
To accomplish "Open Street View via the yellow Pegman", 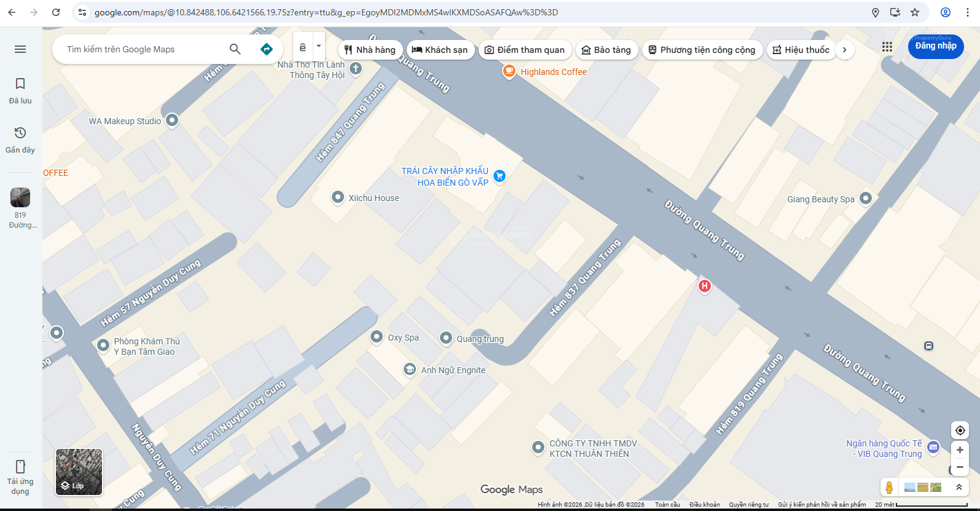I will click(889, 488).
